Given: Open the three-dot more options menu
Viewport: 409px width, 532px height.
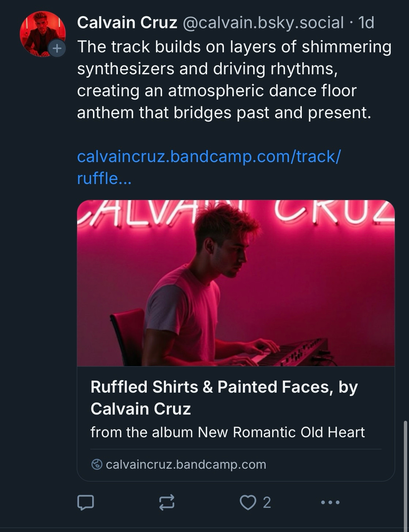Looking at the screenshot, I should (x=330, y=502).
